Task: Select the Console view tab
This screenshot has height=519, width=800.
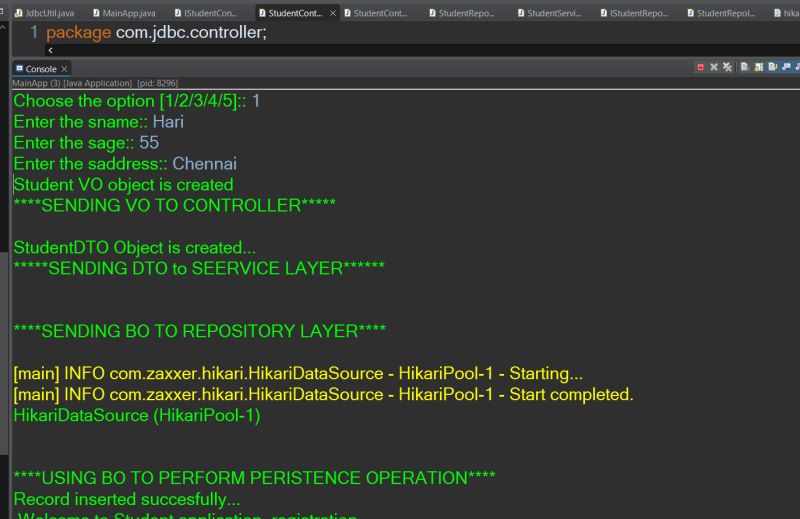Action: 40,69
